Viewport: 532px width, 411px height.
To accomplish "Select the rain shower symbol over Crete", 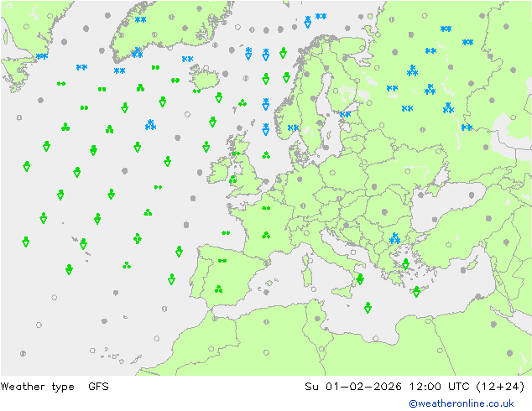I will tap(416, 292).
